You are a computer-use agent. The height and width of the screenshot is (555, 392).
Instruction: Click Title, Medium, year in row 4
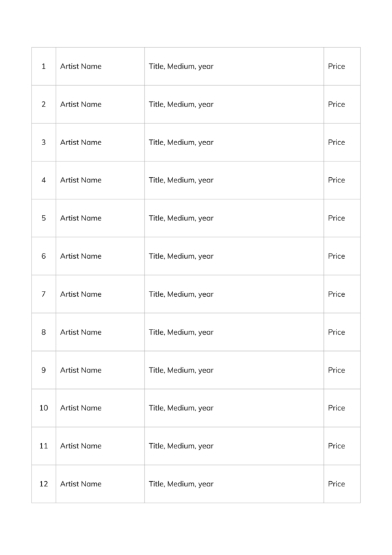click(x=181, y=180)
